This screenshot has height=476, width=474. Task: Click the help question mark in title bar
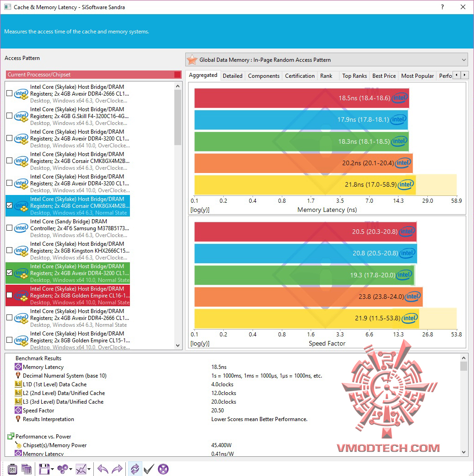(442, 7)
